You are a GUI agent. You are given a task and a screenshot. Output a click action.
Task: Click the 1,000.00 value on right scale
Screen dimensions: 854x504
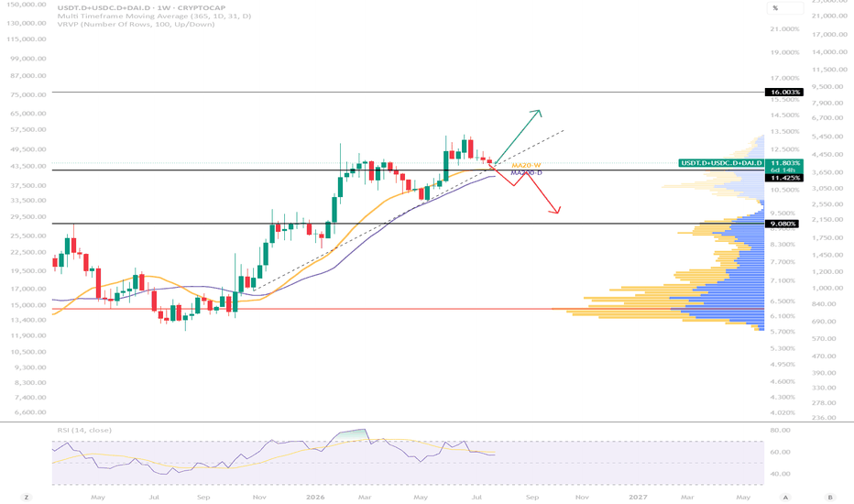coord(827,289)
